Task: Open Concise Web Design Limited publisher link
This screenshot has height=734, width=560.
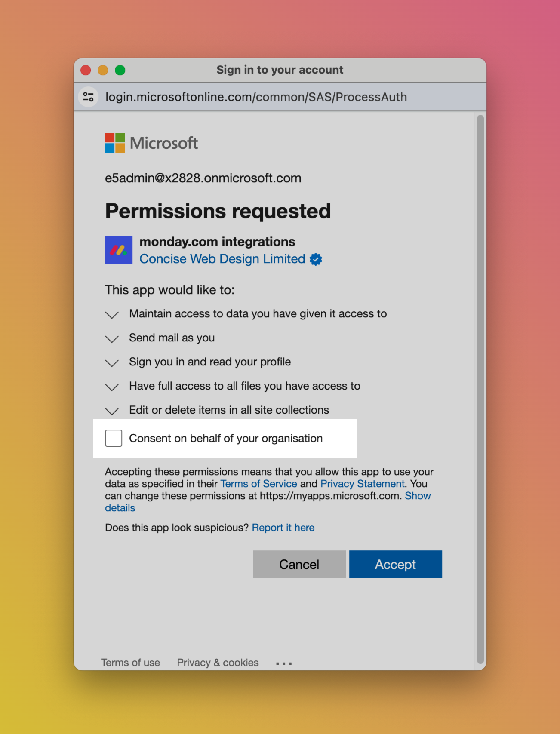Action: tap(222, 259)
